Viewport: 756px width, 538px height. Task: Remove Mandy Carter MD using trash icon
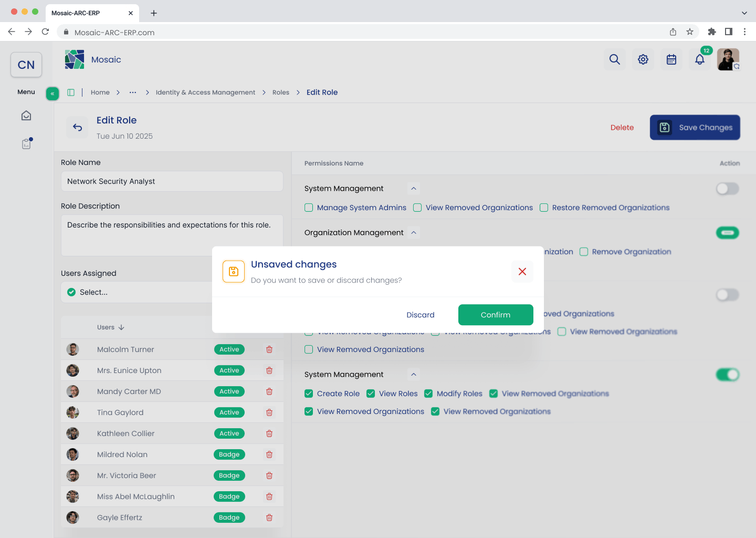269,391
